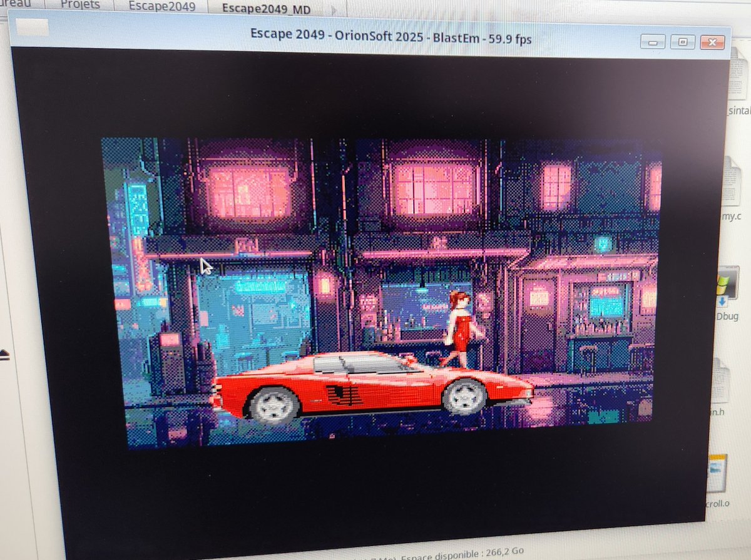
Task: Go to Escape2049_MD in the Explorer path bar
Action: click(x=267, y=8)
